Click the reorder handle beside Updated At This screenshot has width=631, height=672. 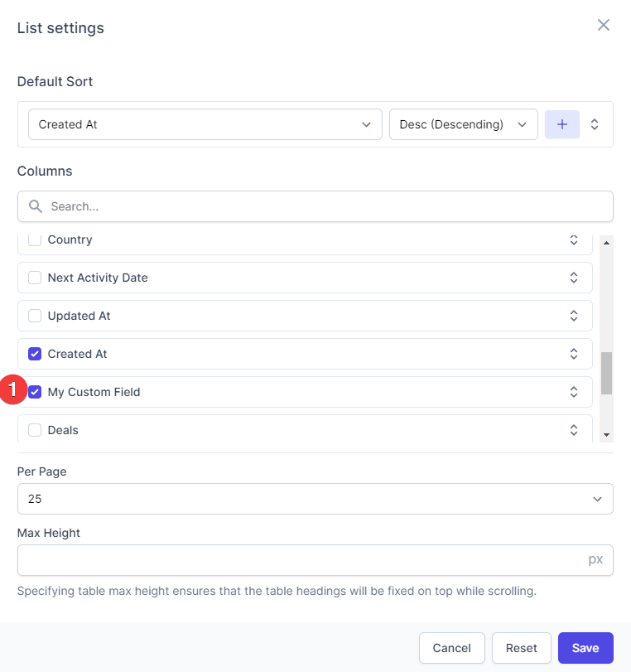(574, 316)
